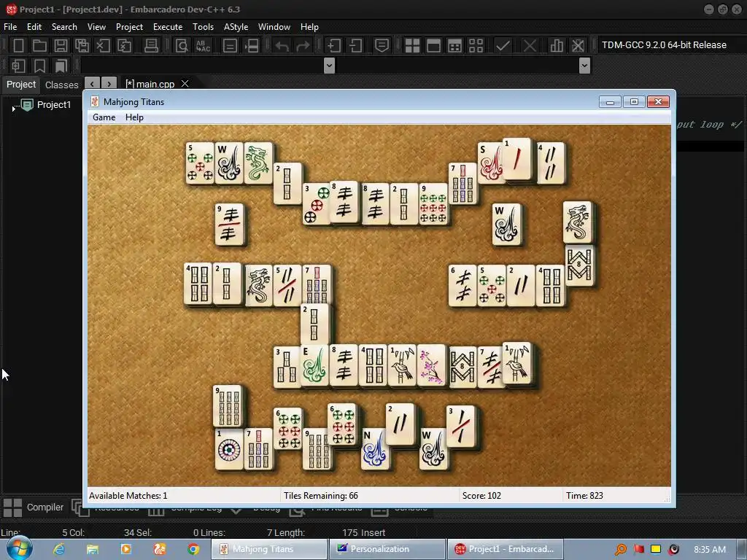Click the Undo arrow icon

pyautogui.click(x=282, y=46)
